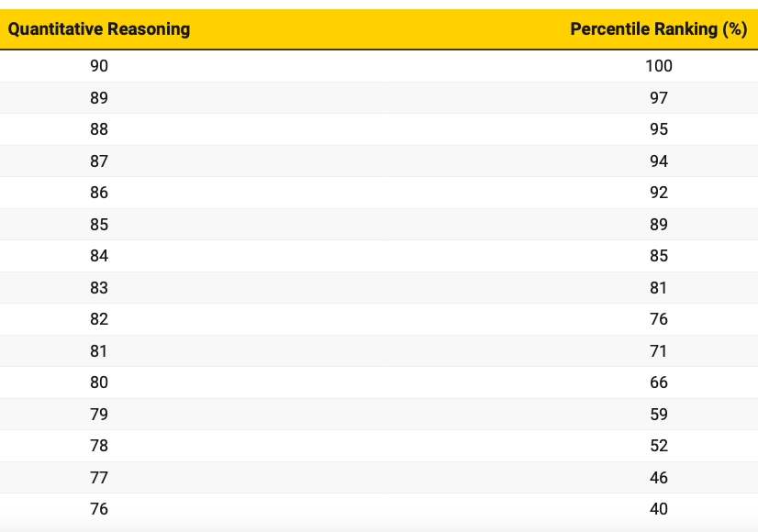Select the score 78 cell
758x532 pixels.
99,446
